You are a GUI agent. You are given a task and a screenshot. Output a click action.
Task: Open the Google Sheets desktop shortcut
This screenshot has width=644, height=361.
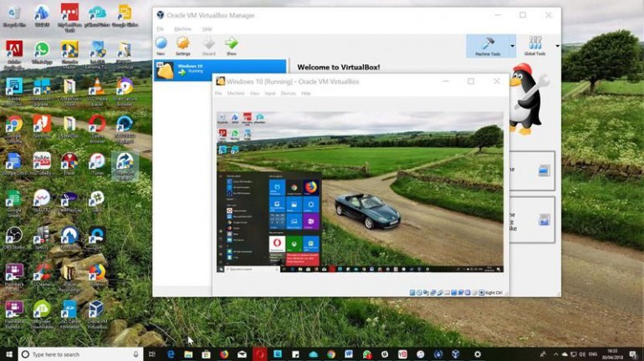pyautogui.click(x=14, y=202)
